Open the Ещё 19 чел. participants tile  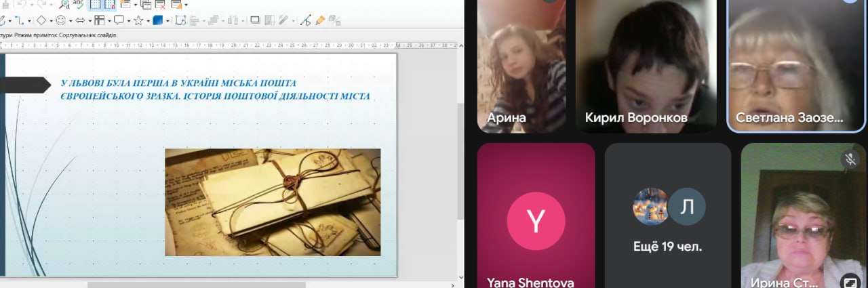click(x=668, y=215)
